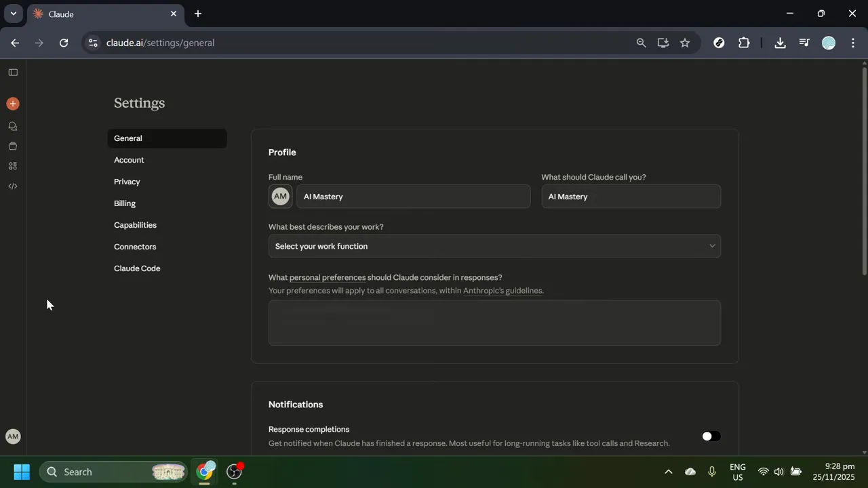
Task: Open the volume tray icon
Action: pos(778,472)
